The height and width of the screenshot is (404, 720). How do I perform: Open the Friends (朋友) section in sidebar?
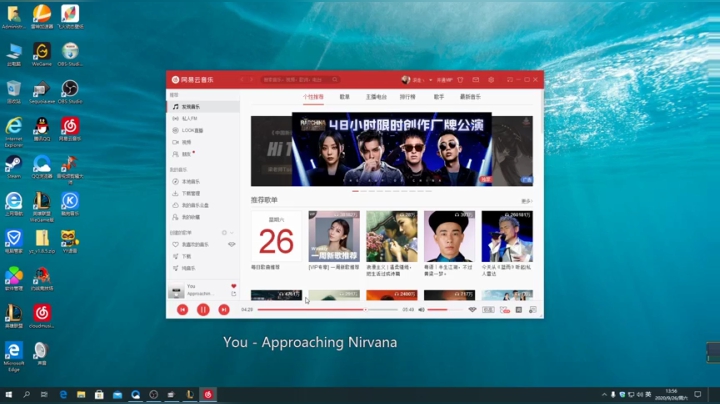203,154
